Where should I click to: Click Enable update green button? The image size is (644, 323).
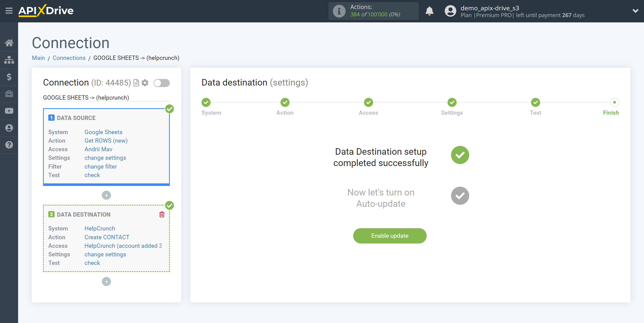pyautogui.click(x=390, y=235)
